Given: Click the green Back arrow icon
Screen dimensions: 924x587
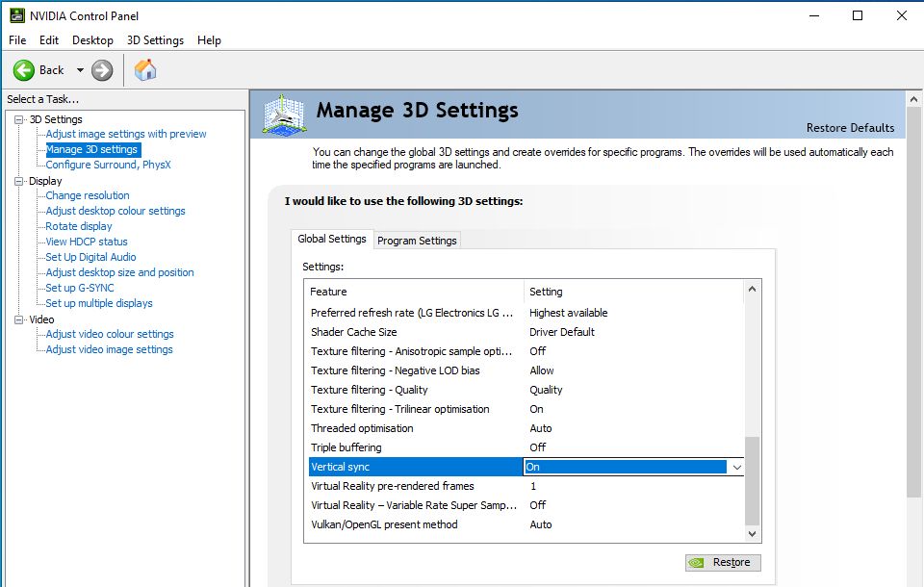Looking at the screenshot, I should [24, 70].
